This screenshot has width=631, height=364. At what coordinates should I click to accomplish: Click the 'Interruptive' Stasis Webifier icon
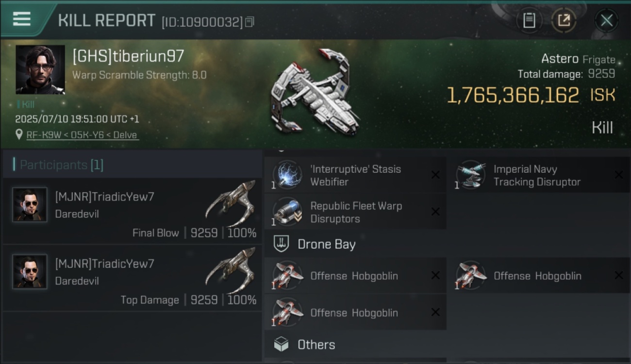pos(287,175)
